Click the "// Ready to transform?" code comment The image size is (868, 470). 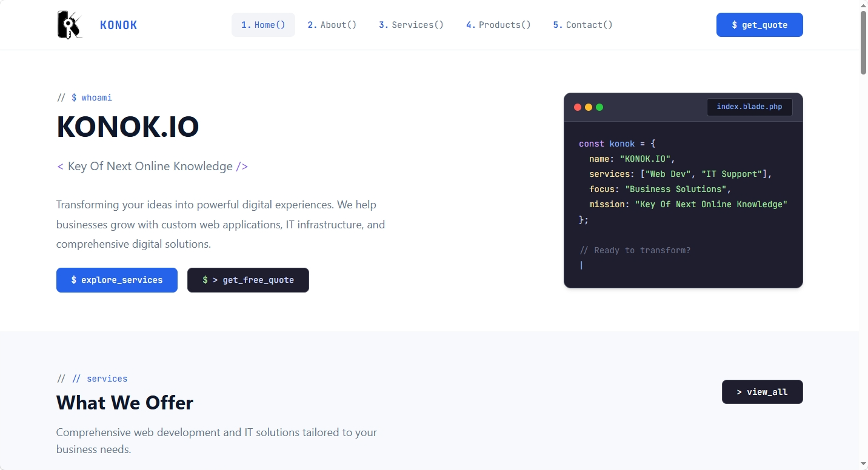click(x=635, y=250)
